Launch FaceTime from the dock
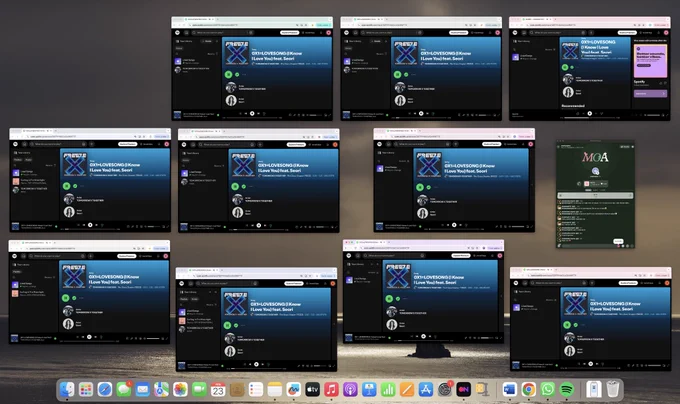Screen dimensions: 680x404 point(199,389)
